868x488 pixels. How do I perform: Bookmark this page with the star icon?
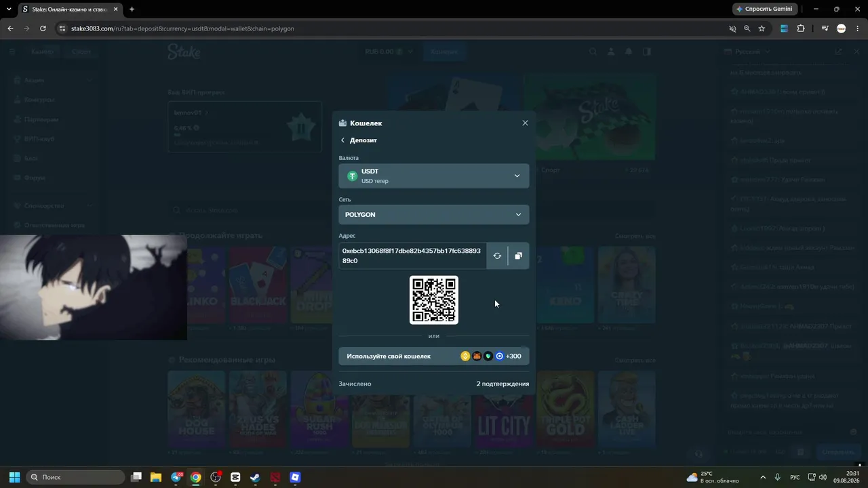click(762, 28)
